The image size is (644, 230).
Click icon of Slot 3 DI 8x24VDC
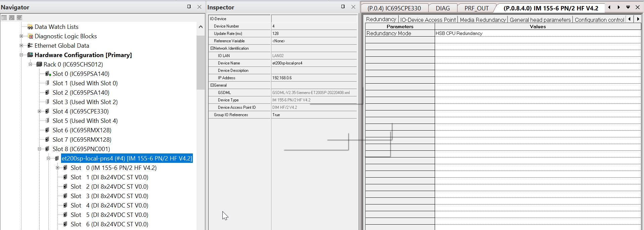[x=65, y=196]
